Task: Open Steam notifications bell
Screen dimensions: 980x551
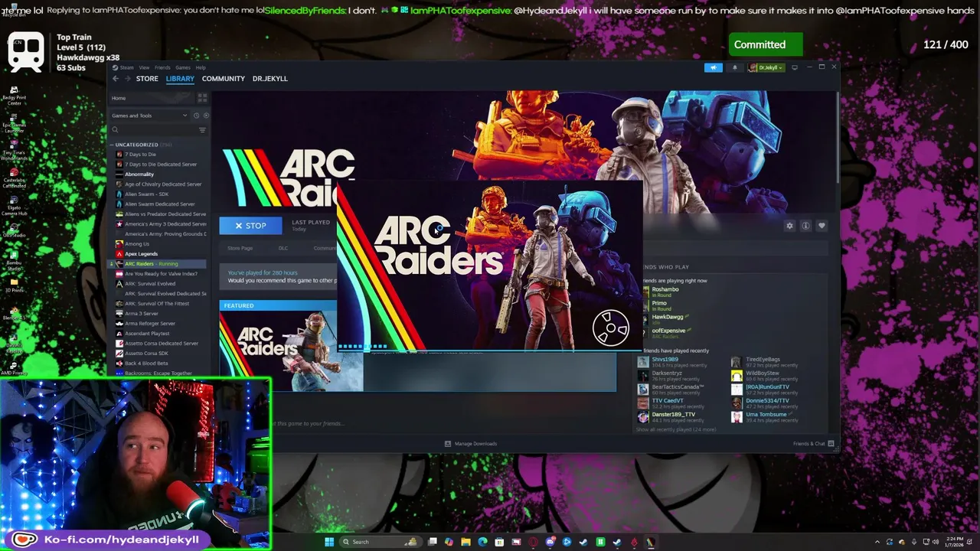Action: (x=734, y=67)
